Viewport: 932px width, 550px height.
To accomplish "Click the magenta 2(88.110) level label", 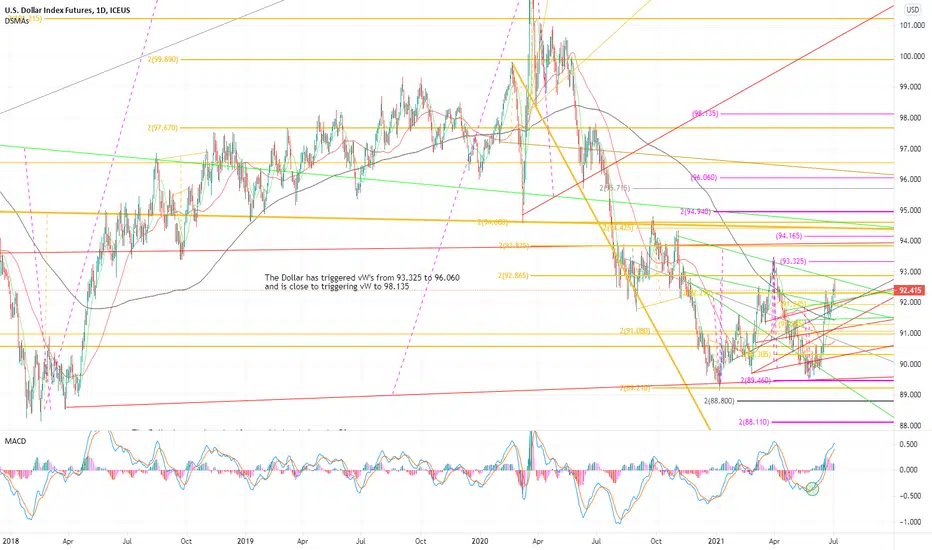I will coord(754,422).
